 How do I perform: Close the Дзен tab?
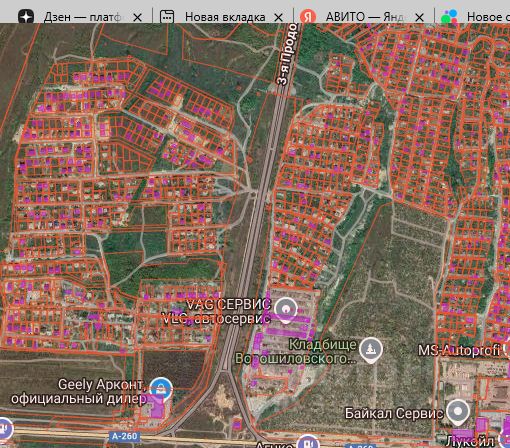click(137, 17)
